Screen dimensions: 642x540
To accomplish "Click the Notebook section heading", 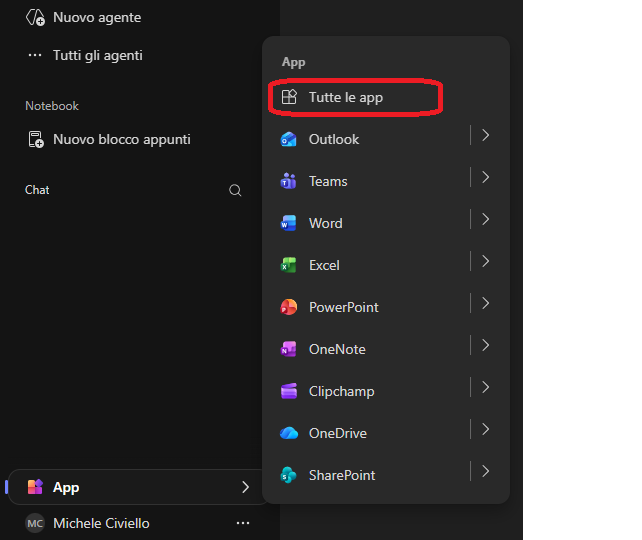I will click(x=52, y=106).
